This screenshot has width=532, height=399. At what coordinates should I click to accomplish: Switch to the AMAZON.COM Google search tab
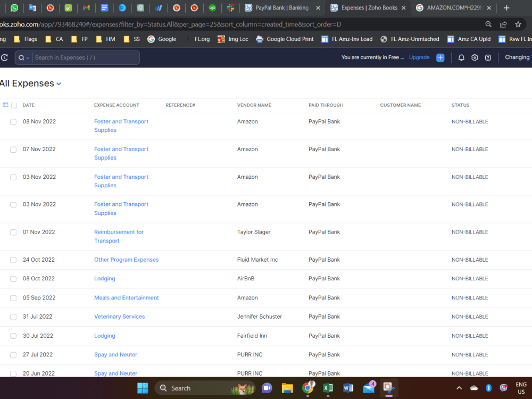coord(454,7)
